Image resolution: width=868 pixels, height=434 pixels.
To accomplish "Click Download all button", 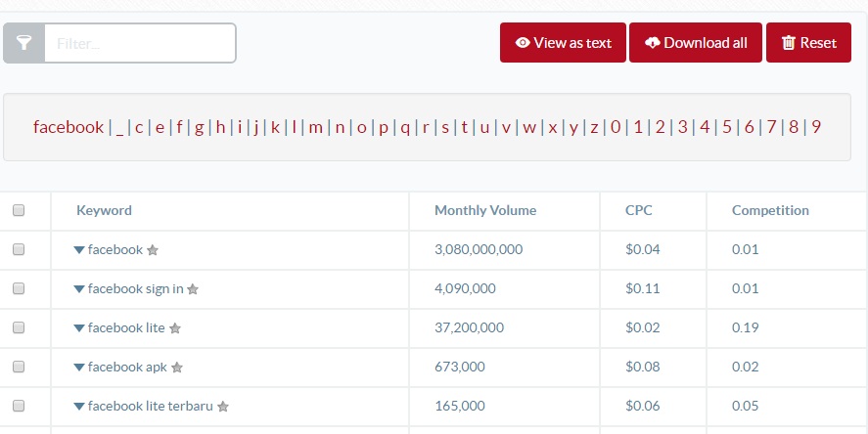I will (x=696, y=43).
